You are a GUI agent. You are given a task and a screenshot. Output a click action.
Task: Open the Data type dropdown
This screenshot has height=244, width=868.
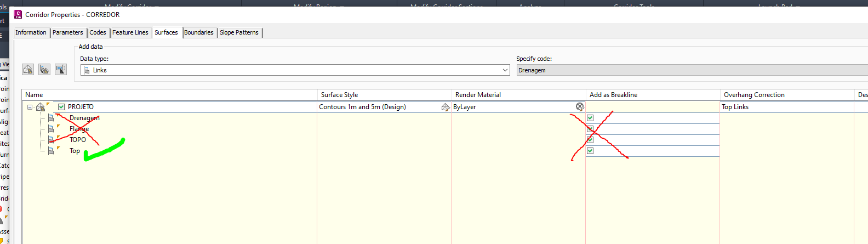tap(505, 70)
